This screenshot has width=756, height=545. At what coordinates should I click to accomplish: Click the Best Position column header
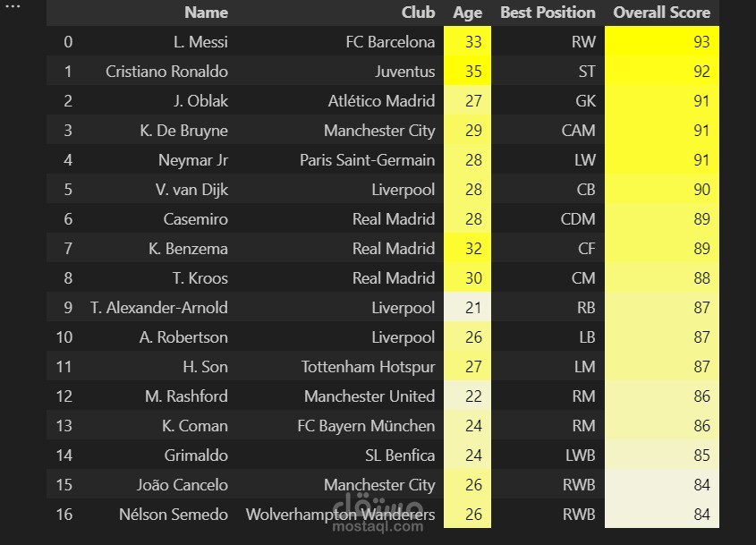[x=548, y=13]
